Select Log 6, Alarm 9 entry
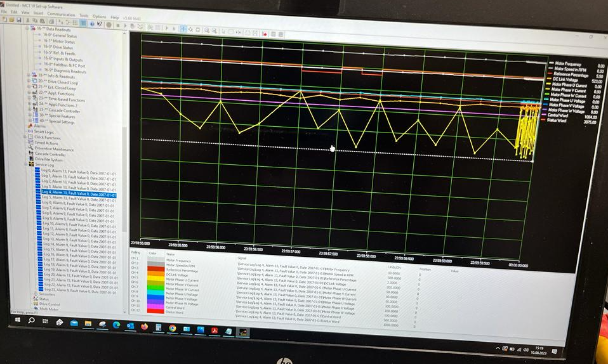Image resolution: width=608 pixels, height=364 pixels. tap(78, 204)
